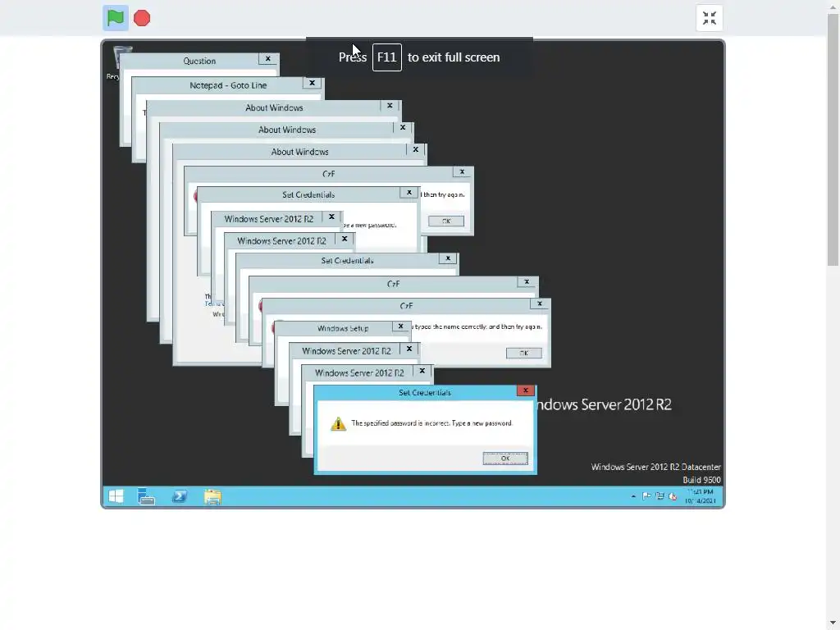Show hidden tray icons with the up arrow
The height and width of the screenshot is (630, 840).
633,496
